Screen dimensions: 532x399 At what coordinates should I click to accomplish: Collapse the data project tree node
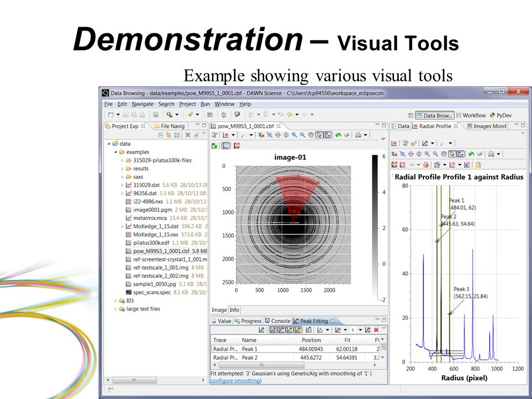[x=109, y=144]
